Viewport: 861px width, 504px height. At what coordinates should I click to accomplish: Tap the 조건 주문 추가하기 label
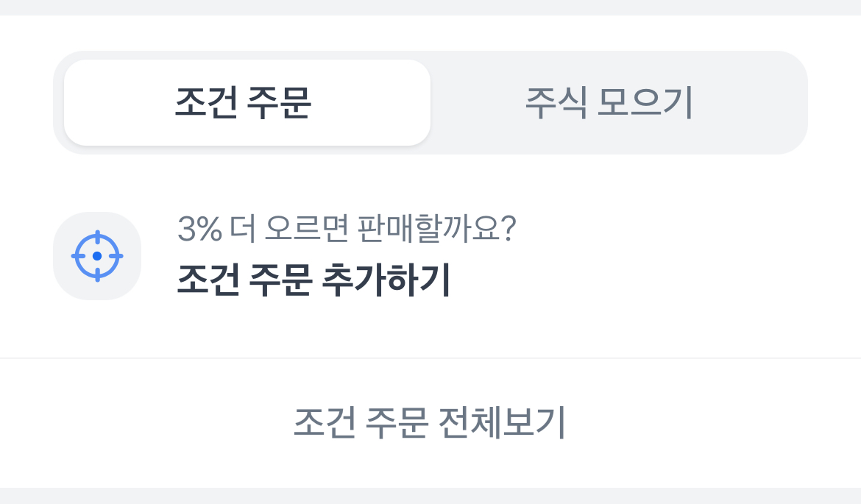pyautogui.click(x=313, y=280)
